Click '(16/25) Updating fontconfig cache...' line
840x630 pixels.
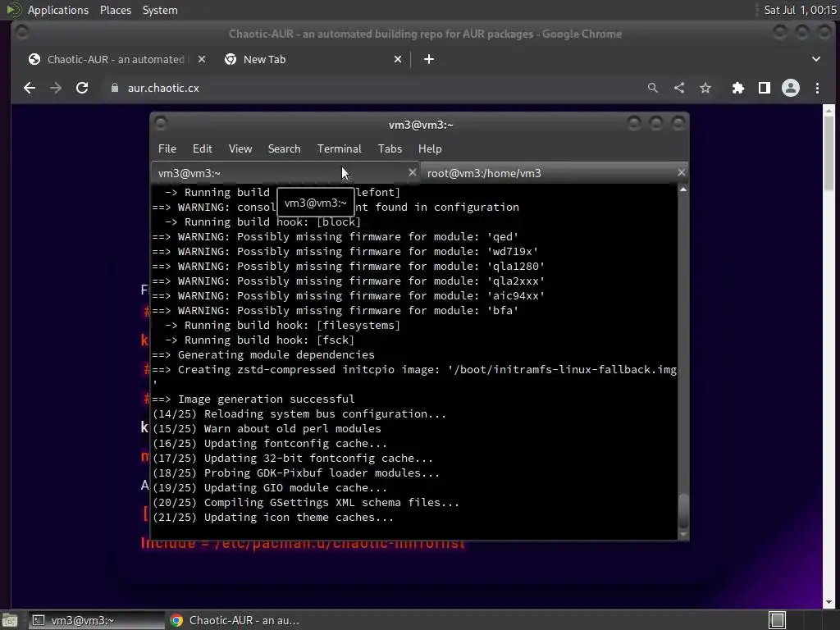269,444
